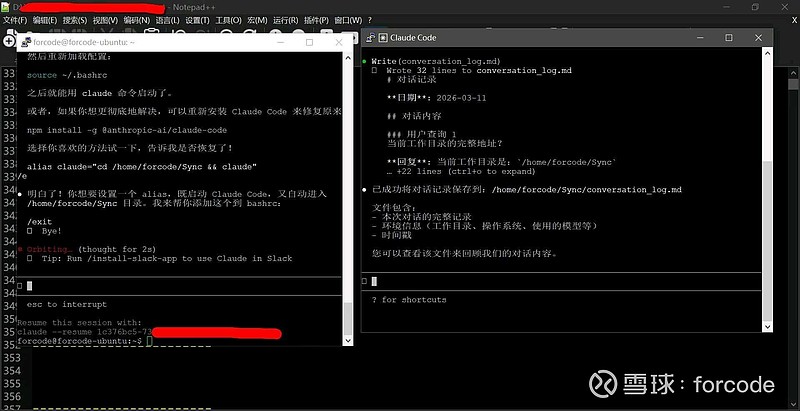Click the 'source ~/.bashrc' line

[x=67, y=75]
